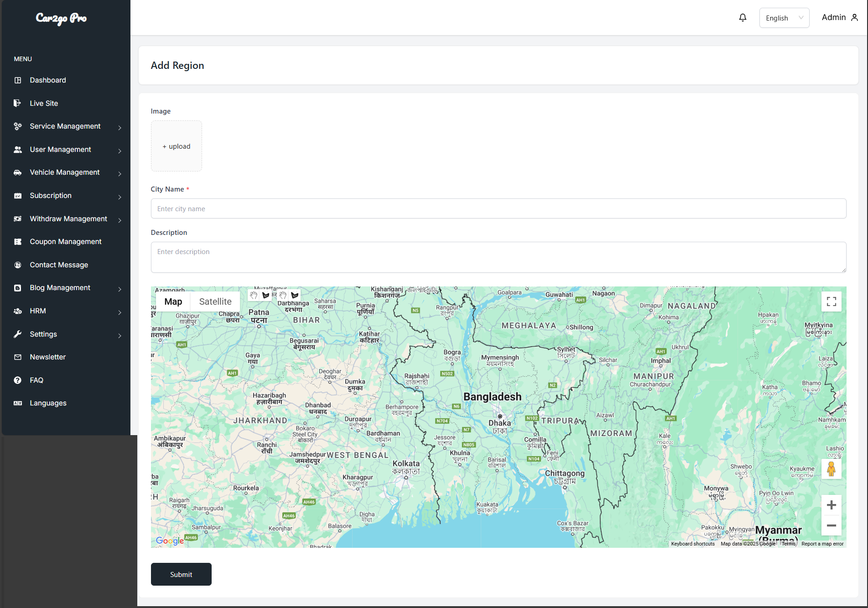The width and height of the screenshot is (868, 608).
Task: Switch the map to Satellite view
Action: pyautogui.click(x=215, y=301)
